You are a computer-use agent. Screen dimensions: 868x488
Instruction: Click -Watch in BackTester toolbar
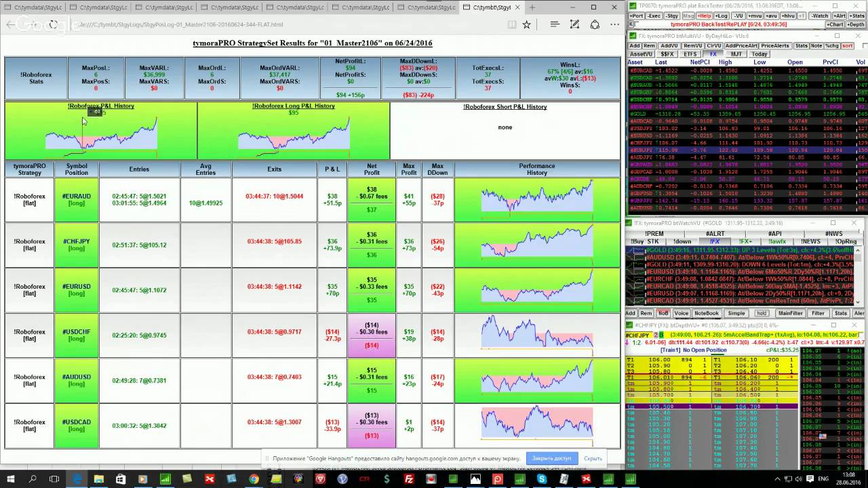pyautogui.click(x=820, y=16)
